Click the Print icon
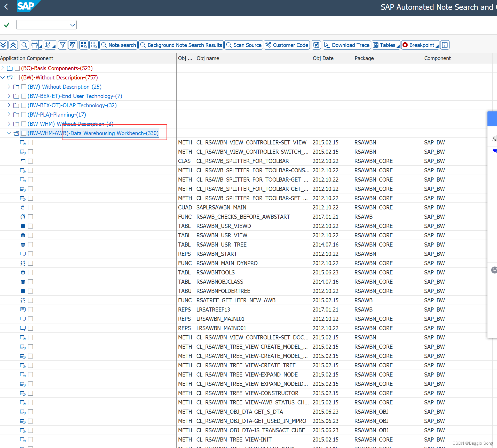497x448 pixels. point(34,45)
